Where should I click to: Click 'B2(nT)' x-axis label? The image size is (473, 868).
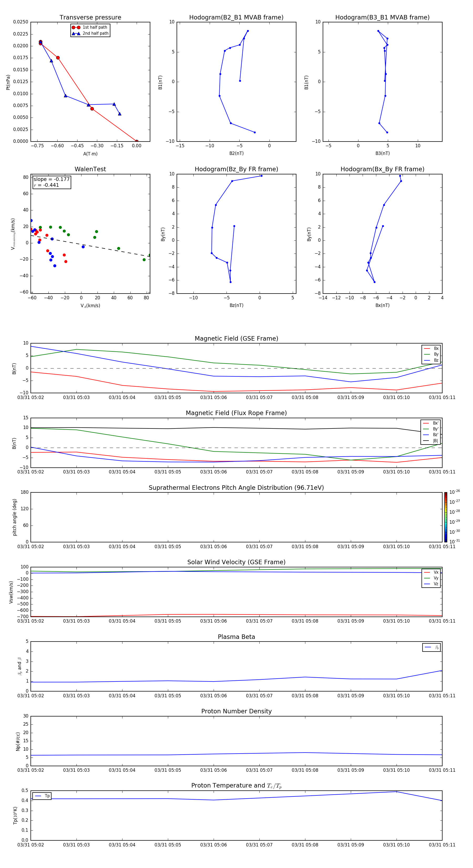(236, 153)
